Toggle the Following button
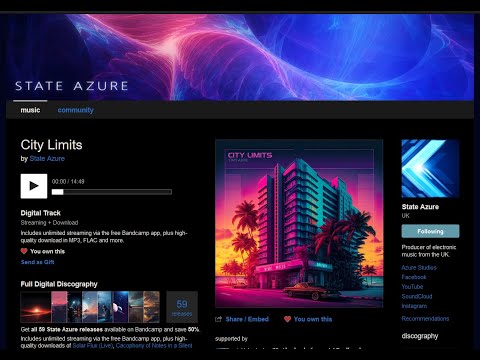 pyautogui.click(x=430, y=231)
